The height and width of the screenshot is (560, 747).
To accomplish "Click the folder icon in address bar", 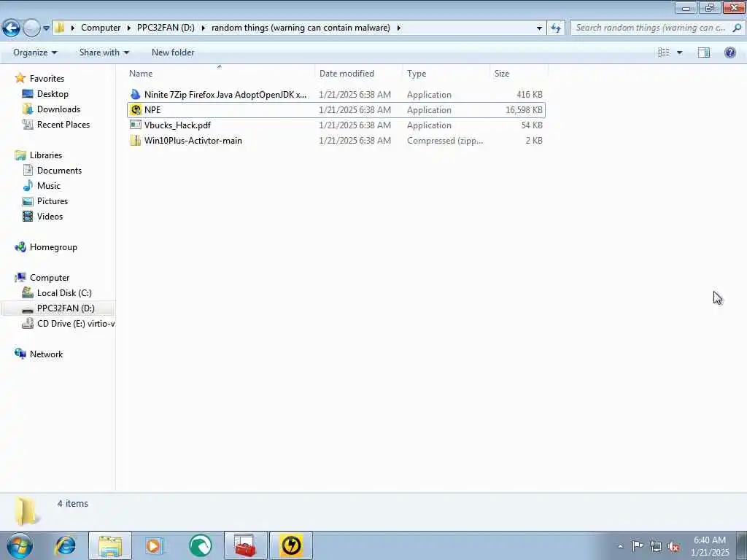I will (x=60, y=28).
